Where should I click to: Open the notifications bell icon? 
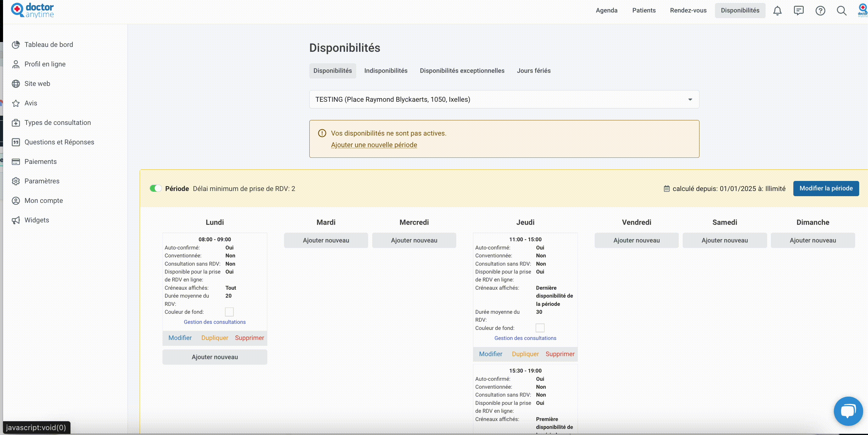pyautogui.click(x=777, y=10)
